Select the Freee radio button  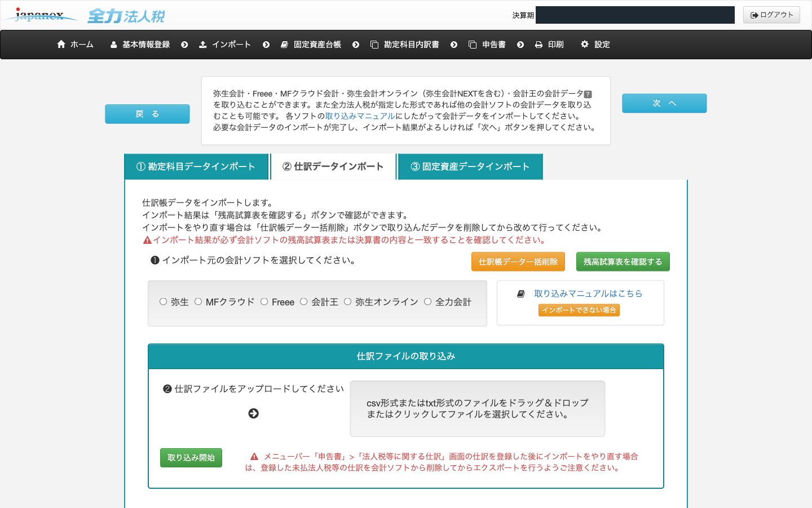[264, 301]
